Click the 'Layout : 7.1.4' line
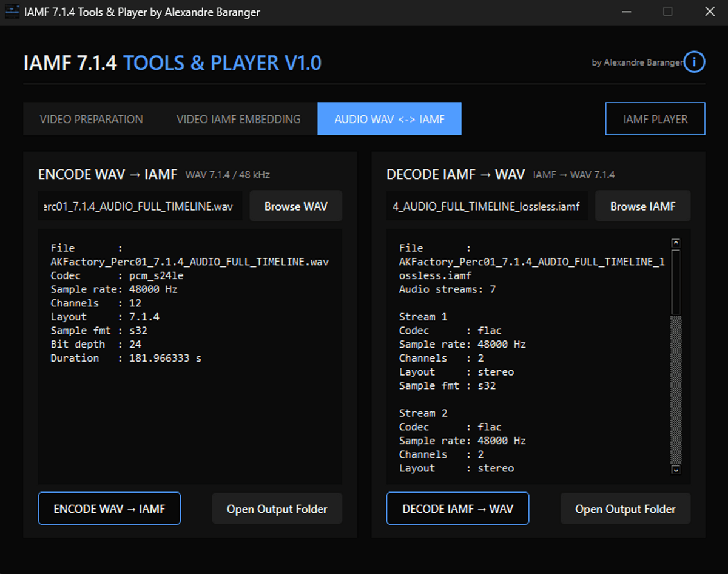This screenshot has width=728, height=574. click(x=105, y=317)
